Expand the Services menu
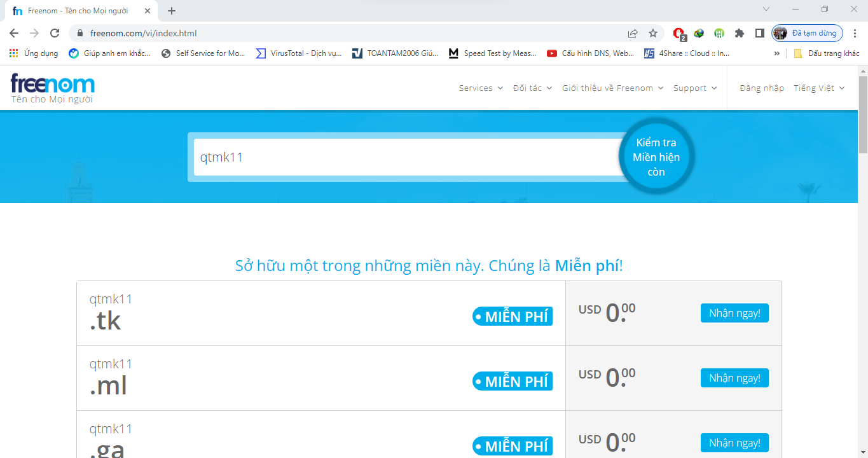868x458 pixels. tap(481, 88)
